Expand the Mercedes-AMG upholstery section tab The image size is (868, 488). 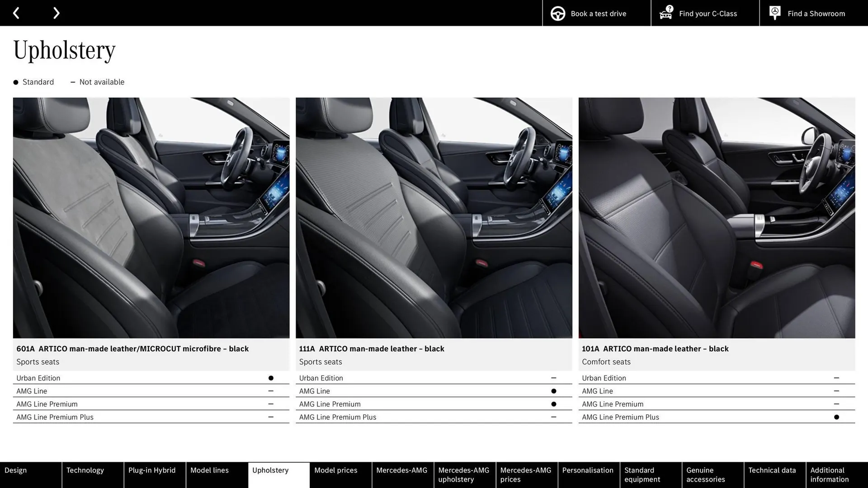pyautogui.click(x=464, y=474)
